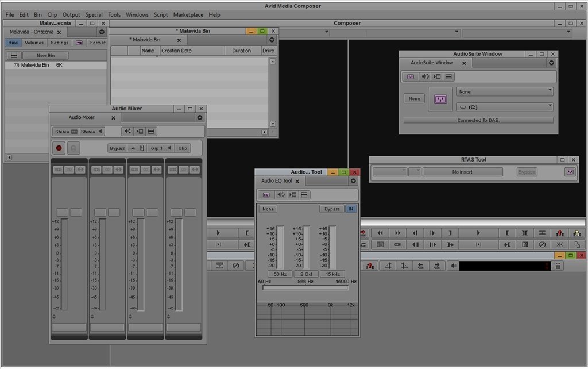Click the plug-in icon in AudioSuite toolbar

click(411, 76)
